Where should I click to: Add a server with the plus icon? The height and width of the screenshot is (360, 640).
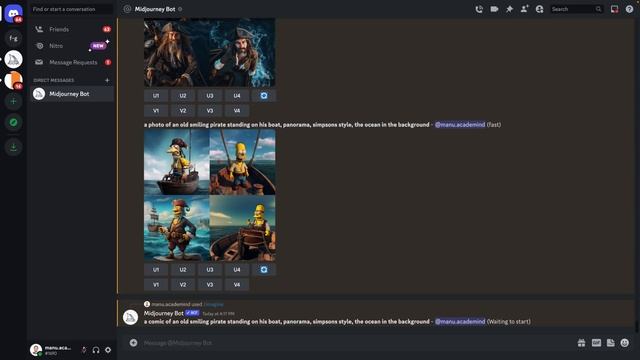(x=13, y=101)
